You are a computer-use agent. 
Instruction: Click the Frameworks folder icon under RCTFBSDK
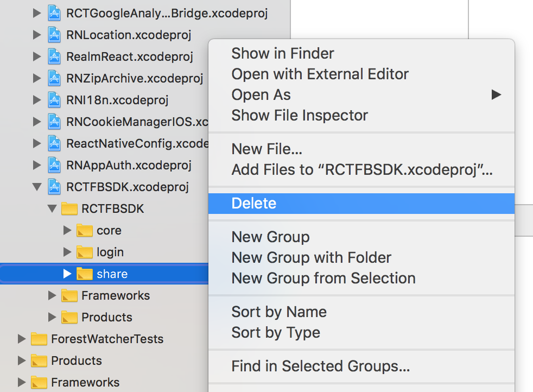click(x=70, y=295)
